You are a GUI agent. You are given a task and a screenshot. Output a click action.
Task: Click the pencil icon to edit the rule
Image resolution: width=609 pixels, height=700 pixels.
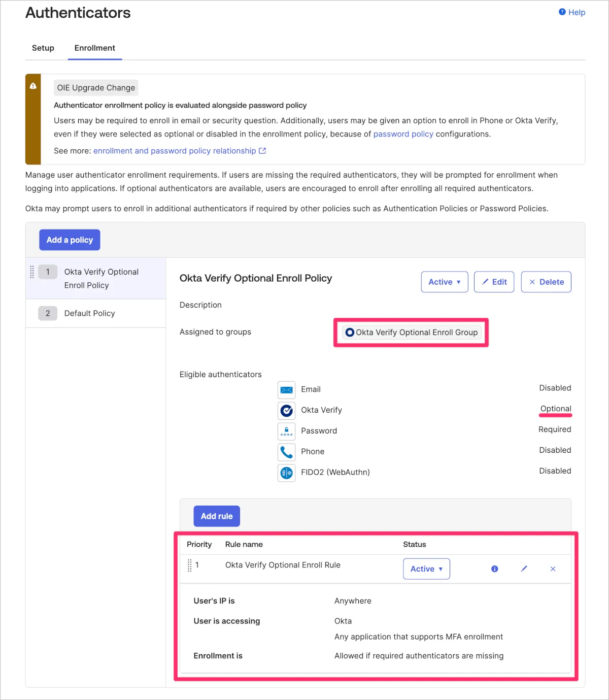[524, 569]
